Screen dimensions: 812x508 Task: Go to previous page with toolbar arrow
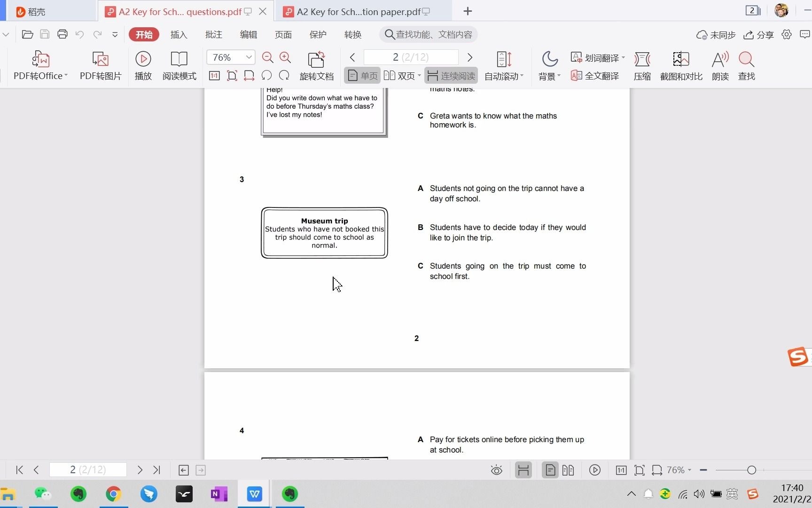tap(352, 57)
